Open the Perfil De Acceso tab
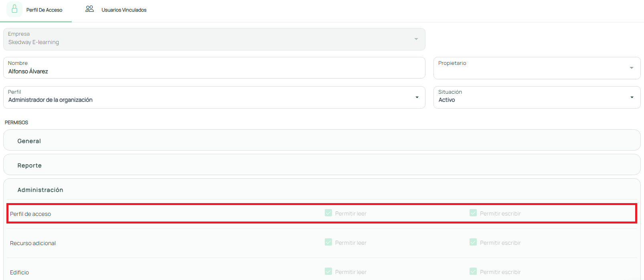 tap(44, 10)
